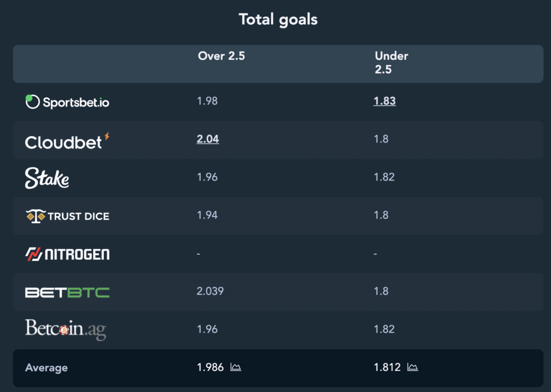The image size is (551, 392).
Task: Open the Betcoin.ag logo
Action: click(66, 330)
